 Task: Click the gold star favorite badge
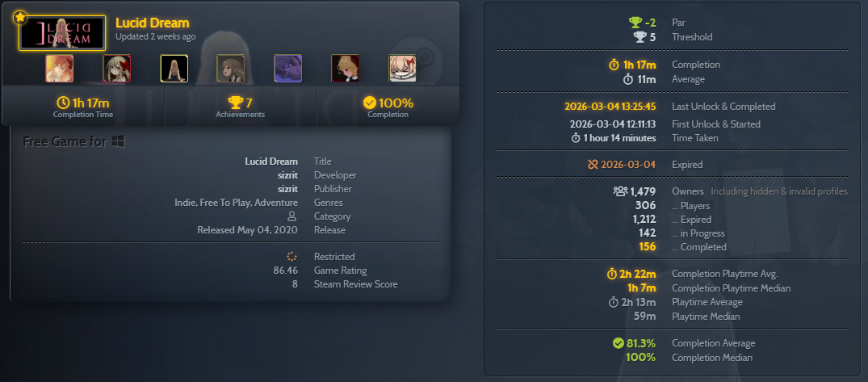[x=20, y=18]
